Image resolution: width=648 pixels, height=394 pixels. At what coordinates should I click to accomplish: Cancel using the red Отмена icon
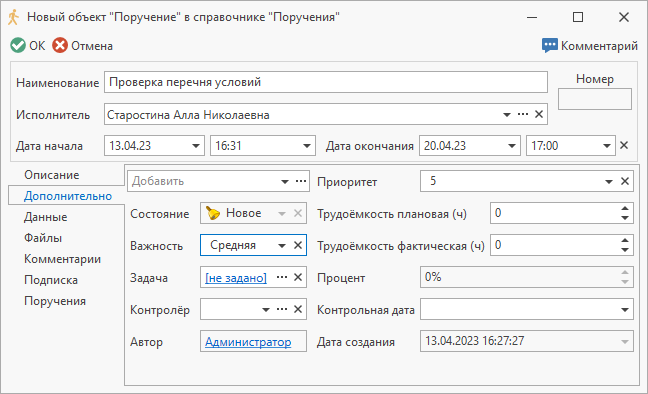(x=60, y=45)
